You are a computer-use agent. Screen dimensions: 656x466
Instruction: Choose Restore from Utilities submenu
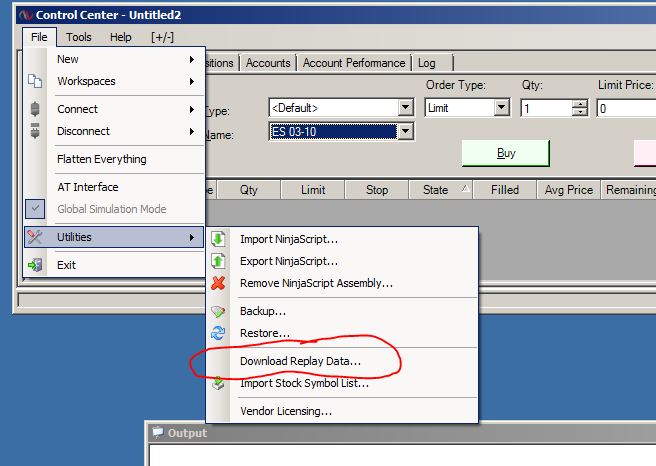tap(342, 333)
